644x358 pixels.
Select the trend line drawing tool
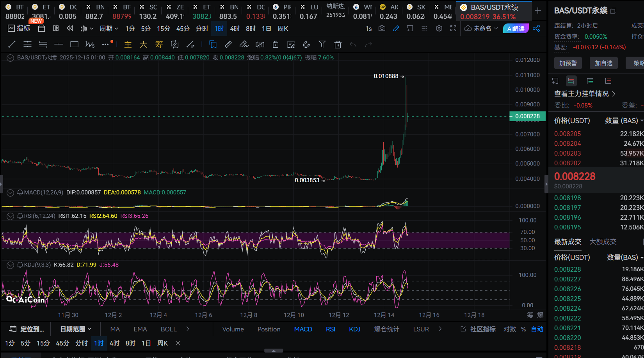(x=12, y=45)
